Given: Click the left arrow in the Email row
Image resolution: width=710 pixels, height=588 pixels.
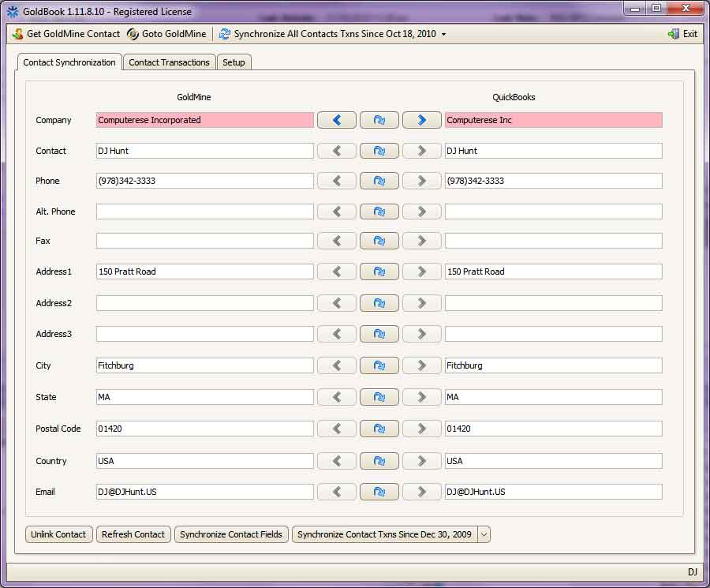Looking at the screenshot, I should [x=336, y=492].
